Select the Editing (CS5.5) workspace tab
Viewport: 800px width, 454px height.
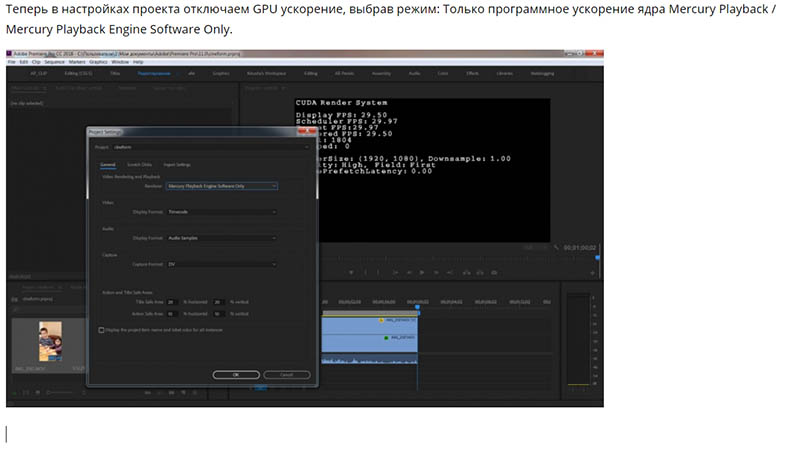[x=78, y=73]
